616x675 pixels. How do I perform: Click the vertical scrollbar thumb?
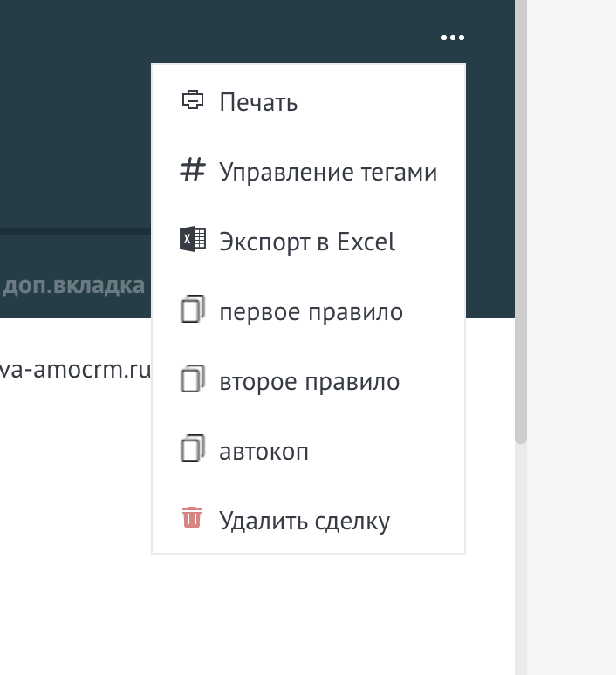pos(521,218)
